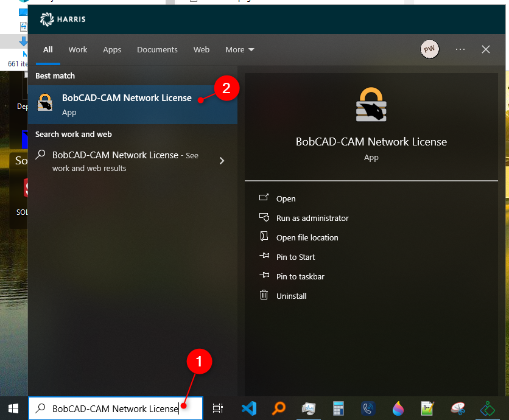The height and width of the screenshot is (420, 509).
Task: Switch to the Documents tab
Action: click(x=157, y=49)
